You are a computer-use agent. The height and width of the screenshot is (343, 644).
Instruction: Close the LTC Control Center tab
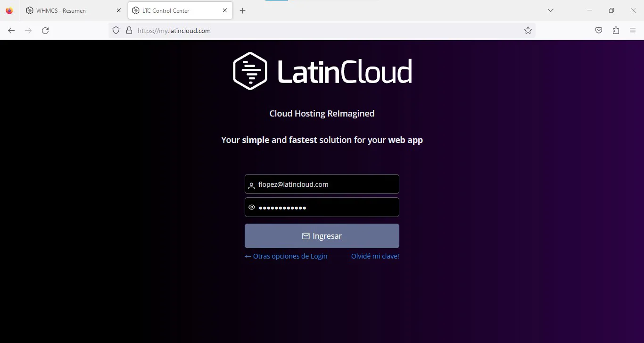pos(225,10)
